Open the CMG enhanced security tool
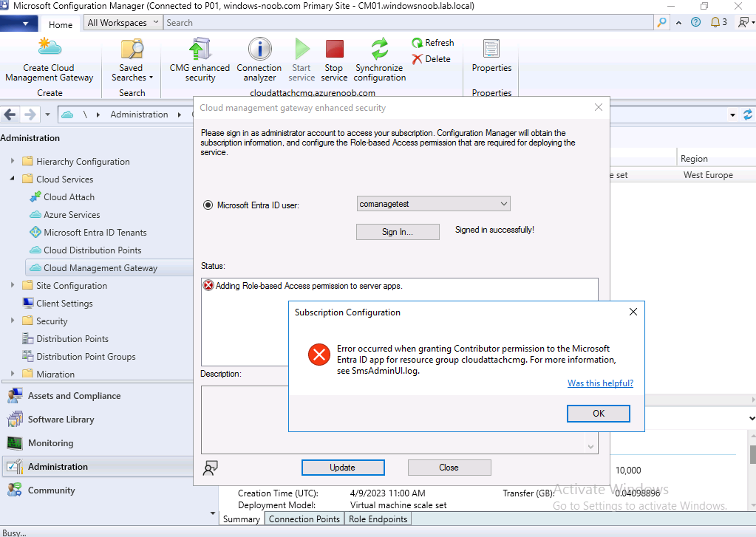Screen dimensions: 756x537 click(x=200, y=59)
